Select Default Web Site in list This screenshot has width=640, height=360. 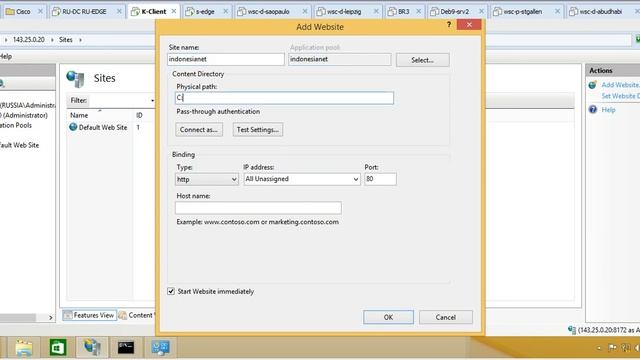point(103,127)
